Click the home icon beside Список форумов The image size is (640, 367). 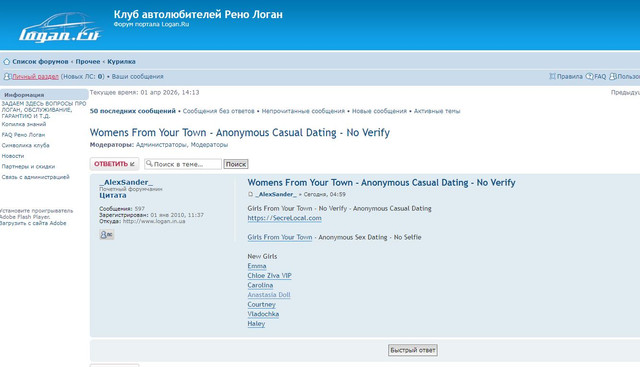tap(7, 62)
